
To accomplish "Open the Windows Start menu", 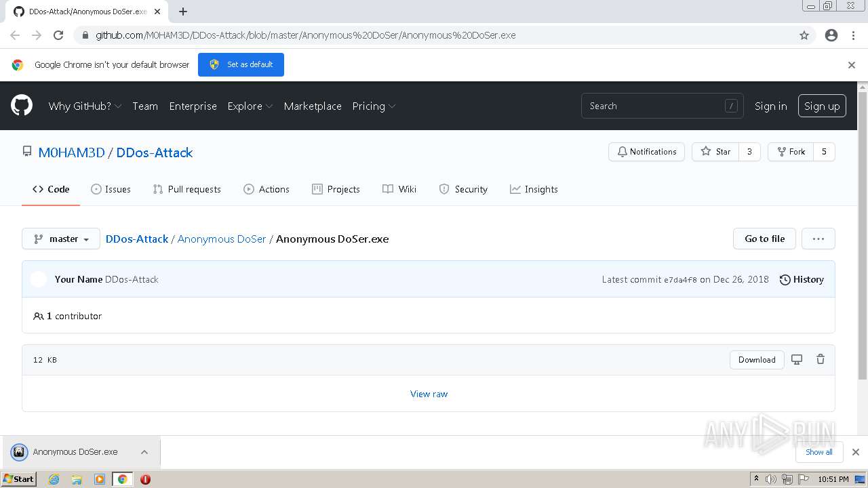I will (19, 479).
